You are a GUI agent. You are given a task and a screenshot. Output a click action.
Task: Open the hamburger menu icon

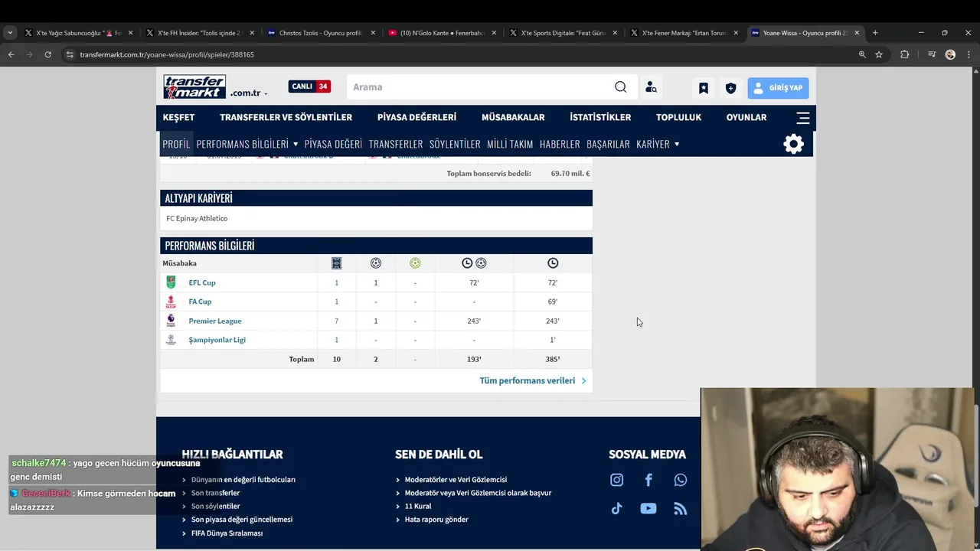[803, 118]
